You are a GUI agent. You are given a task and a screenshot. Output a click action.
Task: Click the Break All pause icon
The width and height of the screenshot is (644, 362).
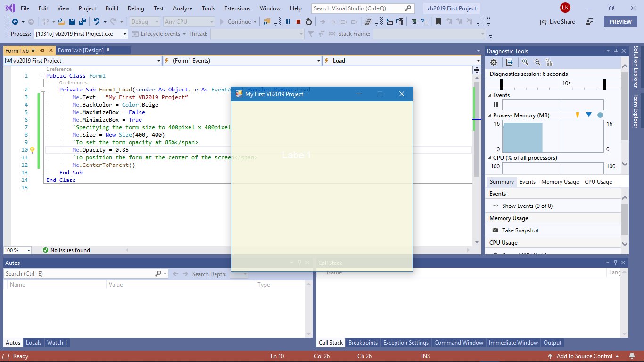(288, 22)
